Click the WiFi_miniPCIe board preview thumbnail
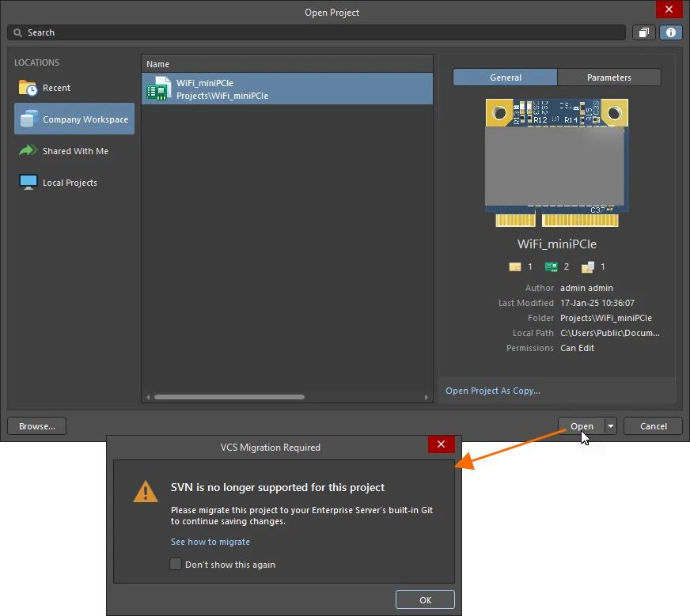Screen dimensions: 690x616 556,163
